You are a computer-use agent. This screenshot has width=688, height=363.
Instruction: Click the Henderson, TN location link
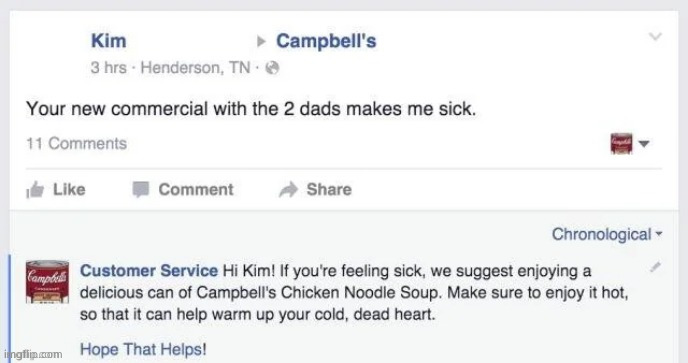(x=195, y=68)
